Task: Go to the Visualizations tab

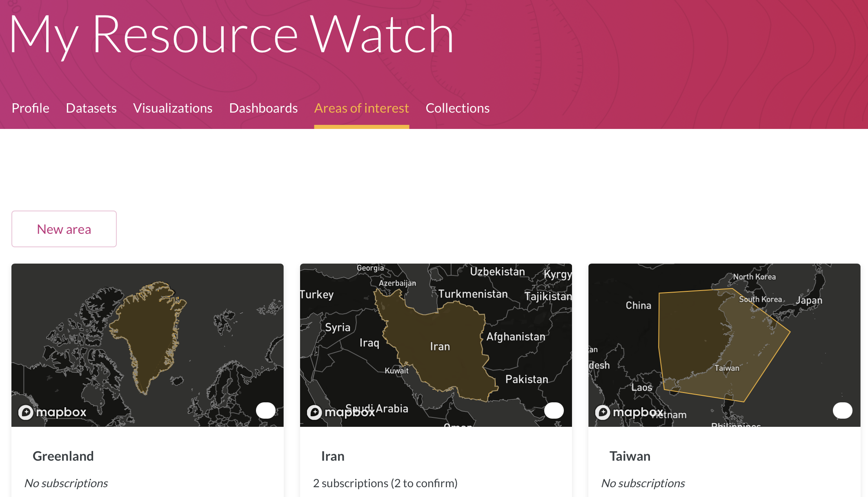Action: [173, 108]
